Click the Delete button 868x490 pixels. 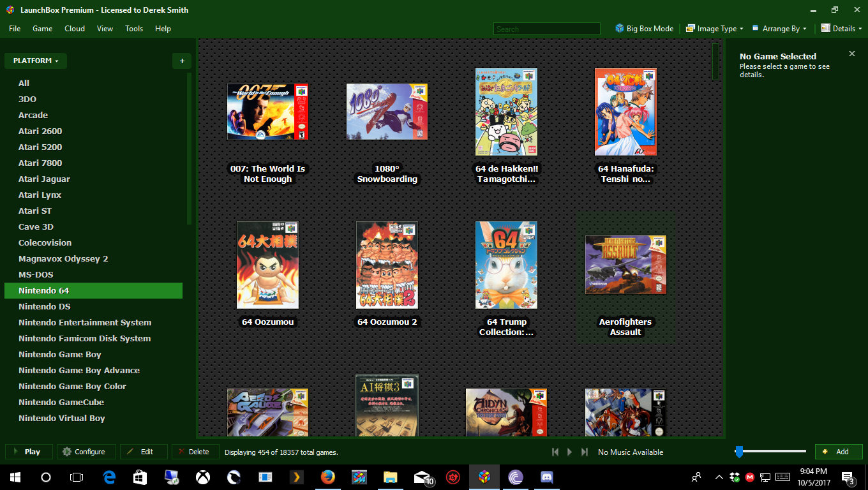[195, 452]
